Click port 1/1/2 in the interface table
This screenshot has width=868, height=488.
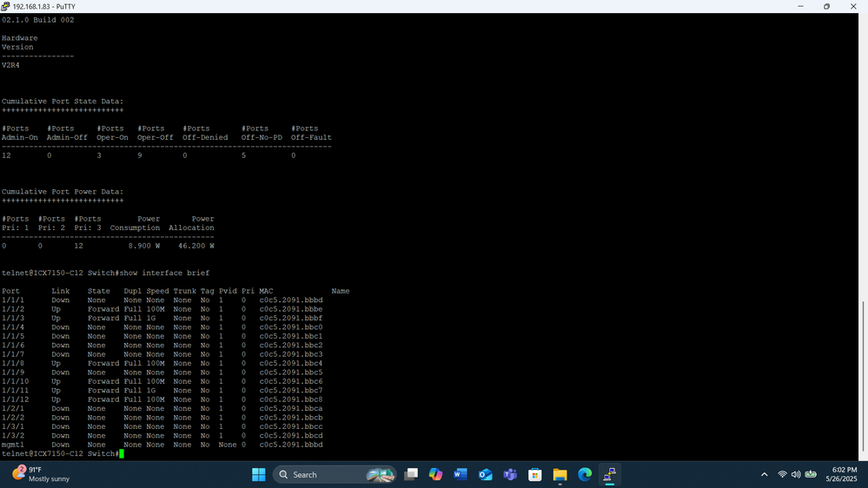(x=13, y=309)
